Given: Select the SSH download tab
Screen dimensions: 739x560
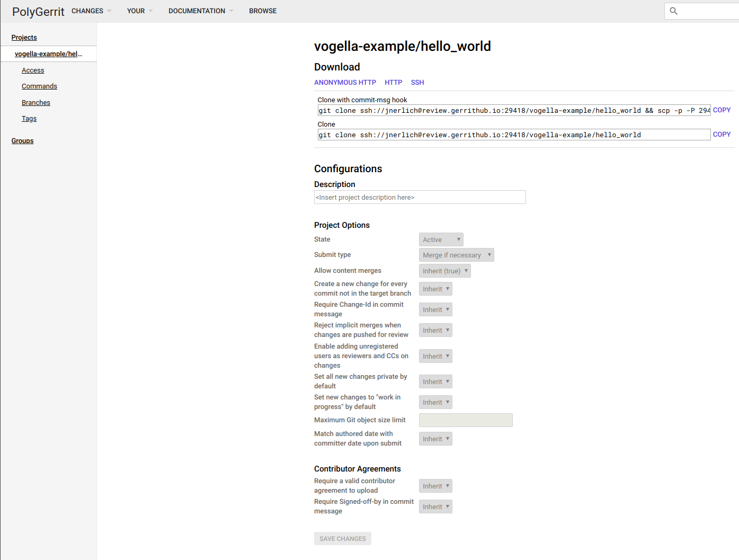Looking at the screenshot, I should [417, 83].
